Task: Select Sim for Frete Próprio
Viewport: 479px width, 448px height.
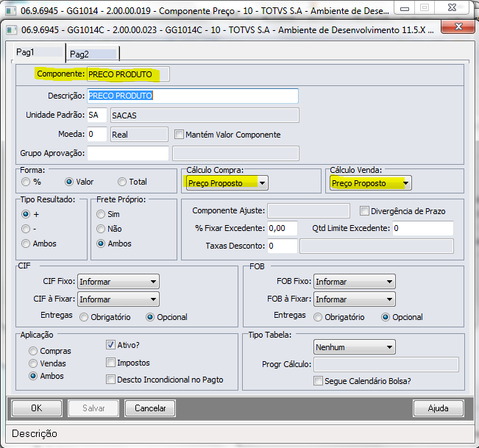Action: (x=101, y=213)
